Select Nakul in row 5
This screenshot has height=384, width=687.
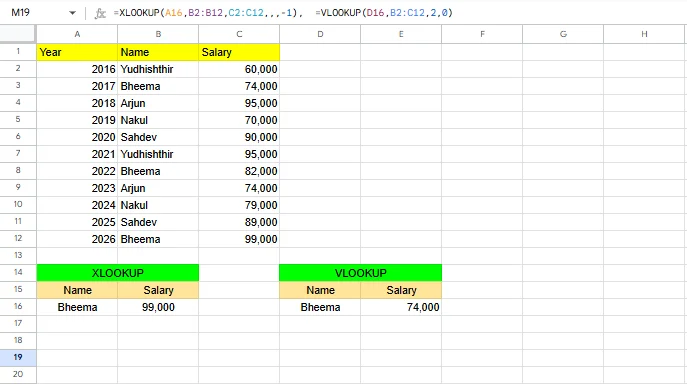pyautogui.click(x=158, y=120)
